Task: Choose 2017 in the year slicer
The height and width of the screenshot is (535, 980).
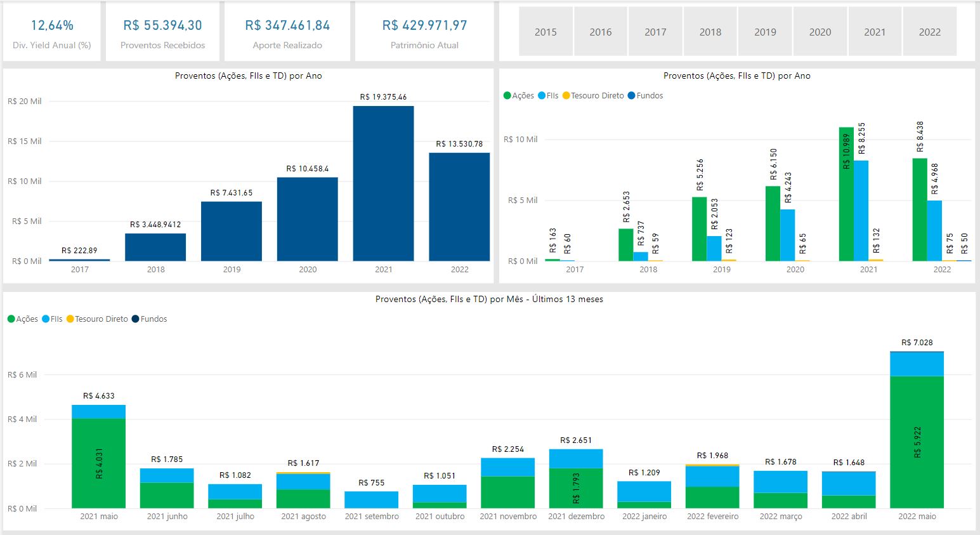Action: [655, 32]
